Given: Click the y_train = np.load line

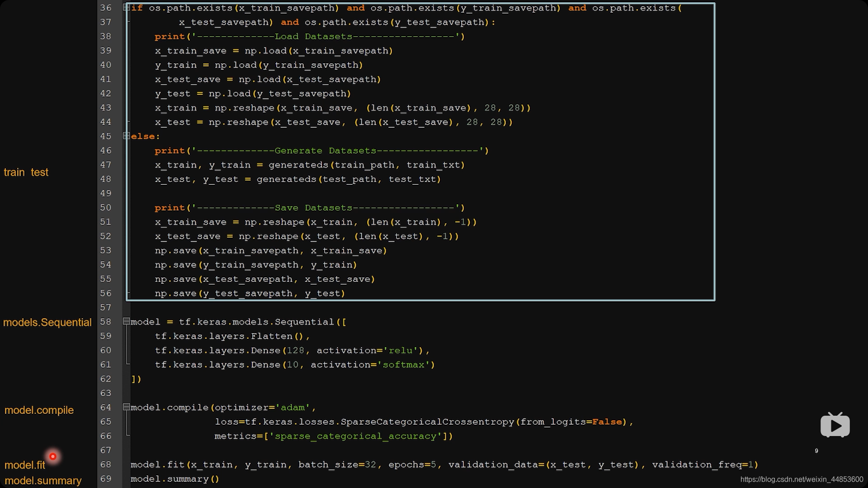Looking at the screenshot, I should coord(259,65).
